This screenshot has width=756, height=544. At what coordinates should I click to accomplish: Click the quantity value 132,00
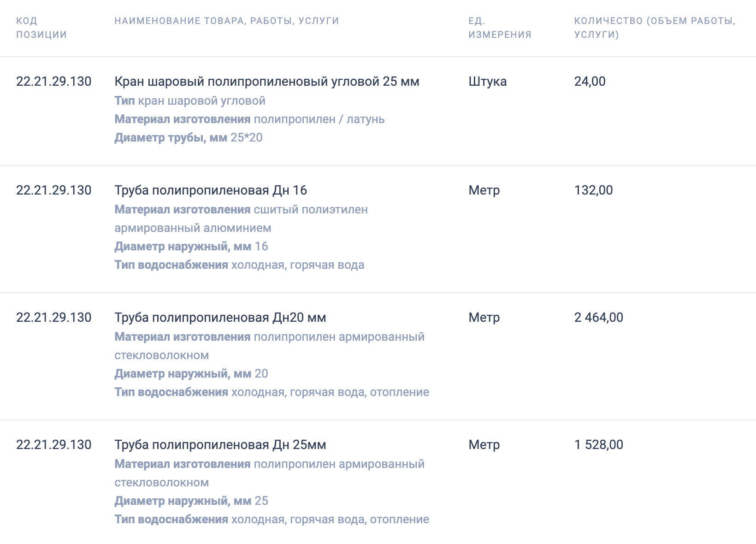coord(593,190)
